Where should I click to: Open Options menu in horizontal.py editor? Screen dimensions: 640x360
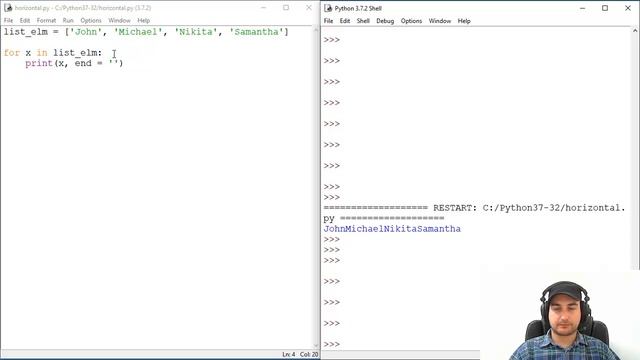[91, 20]
